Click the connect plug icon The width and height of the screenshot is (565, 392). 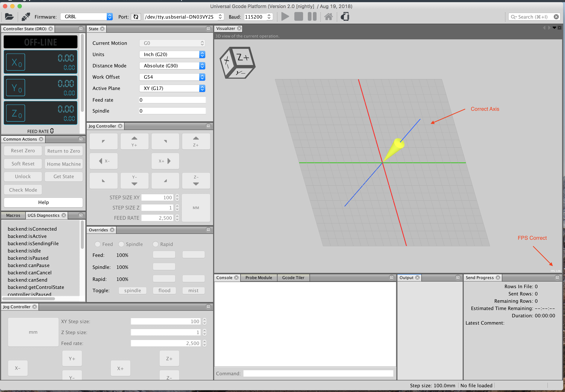[x=25, y=17]
